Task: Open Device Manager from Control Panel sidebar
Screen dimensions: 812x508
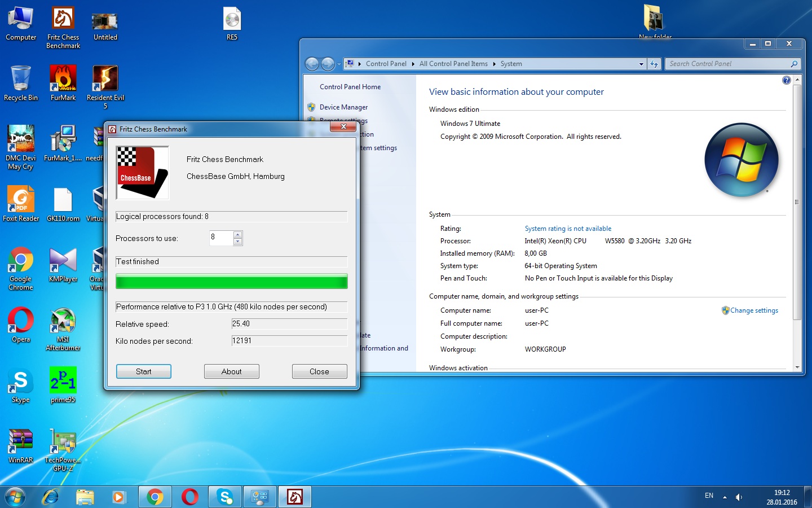Action: (343, 107)
